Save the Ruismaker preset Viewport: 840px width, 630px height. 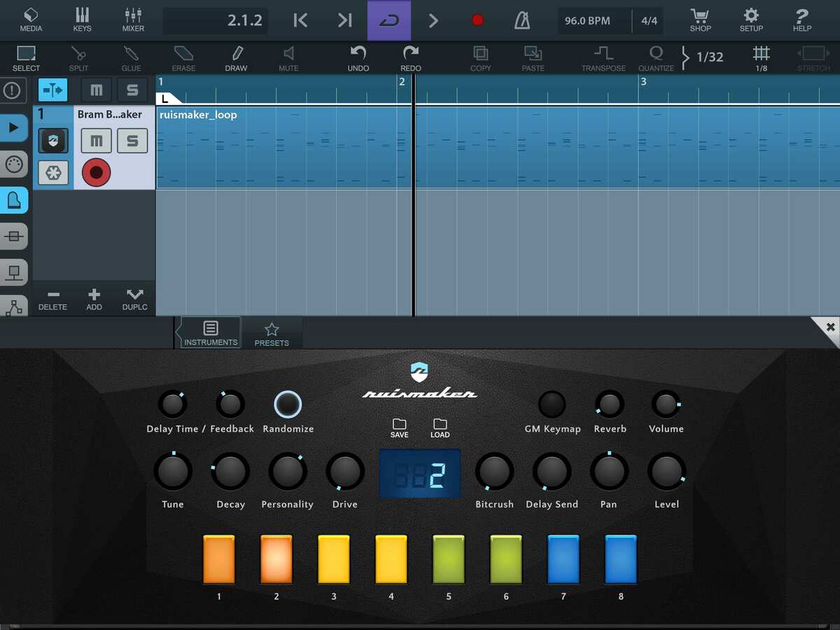pos(399,428)
